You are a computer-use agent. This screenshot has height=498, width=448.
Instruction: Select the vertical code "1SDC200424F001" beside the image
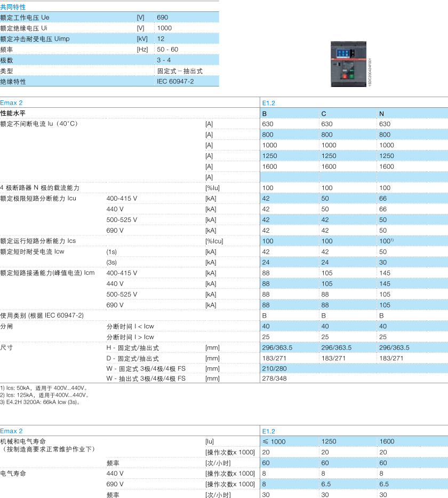coord(370,73)
